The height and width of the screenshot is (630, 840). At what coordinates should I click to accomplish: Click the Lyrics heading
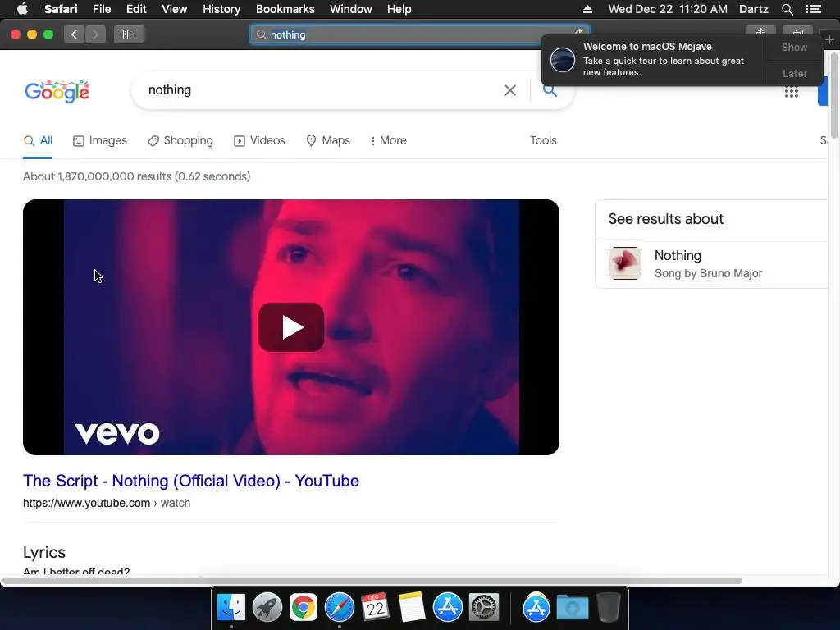click(x=44, y=552)
